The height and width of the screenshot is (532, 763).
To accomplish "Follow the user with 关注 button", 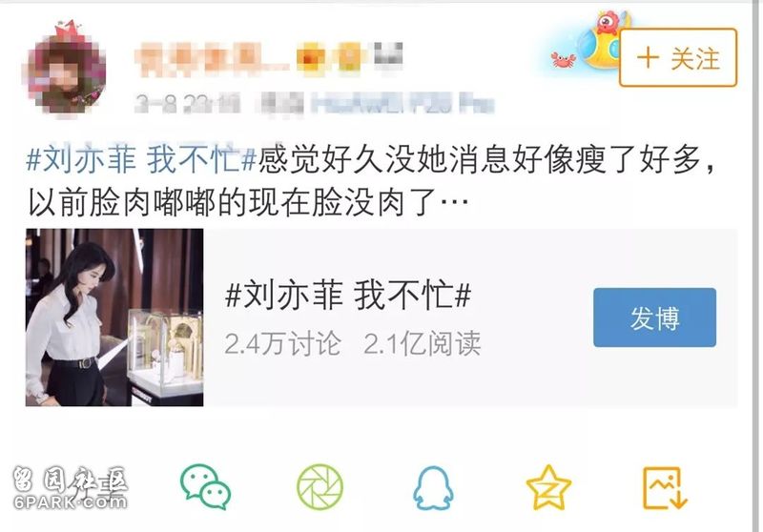I will (678, 58).
